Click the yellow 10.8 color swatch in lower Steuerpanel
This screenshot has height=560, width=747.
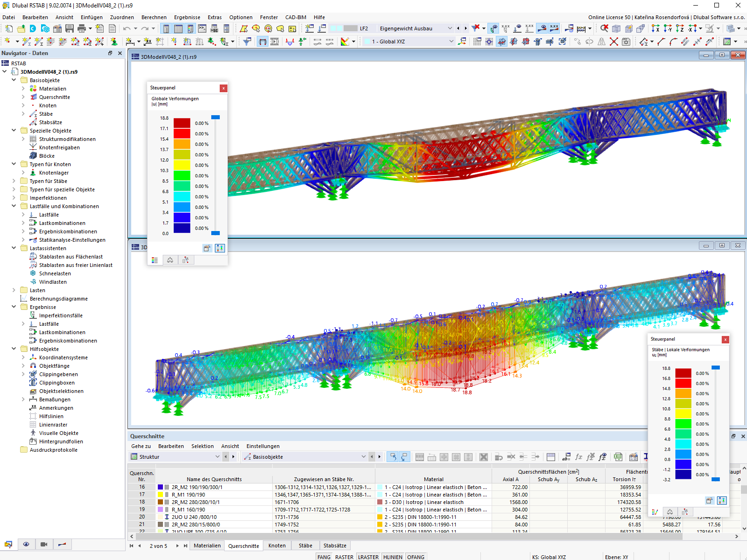[x=684, y=414]
